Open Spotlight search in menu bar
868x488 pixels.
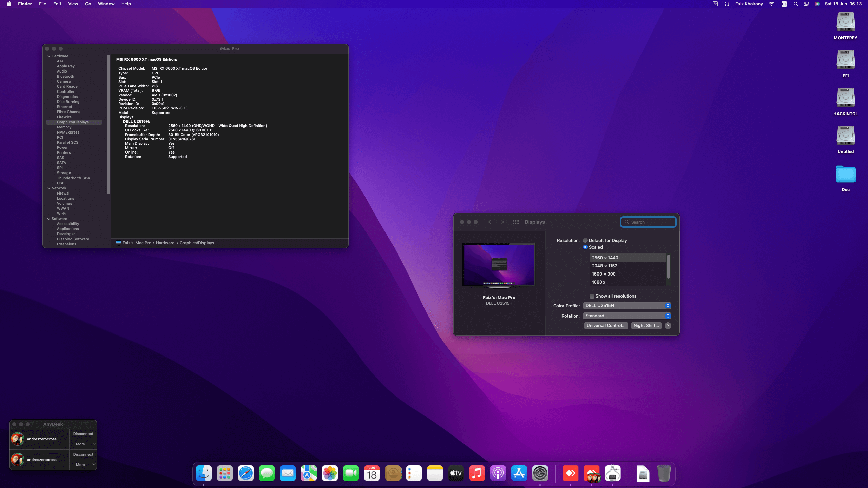pos(796,4)
